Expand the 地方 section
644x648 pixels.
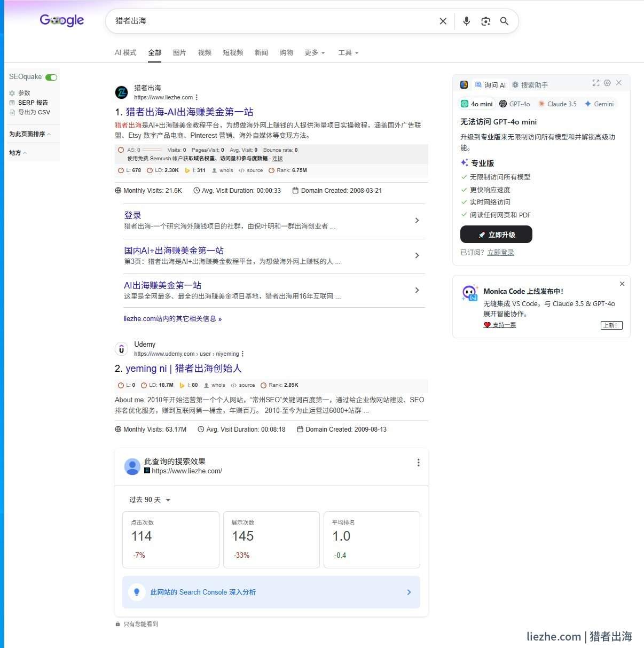click(18, 153)
